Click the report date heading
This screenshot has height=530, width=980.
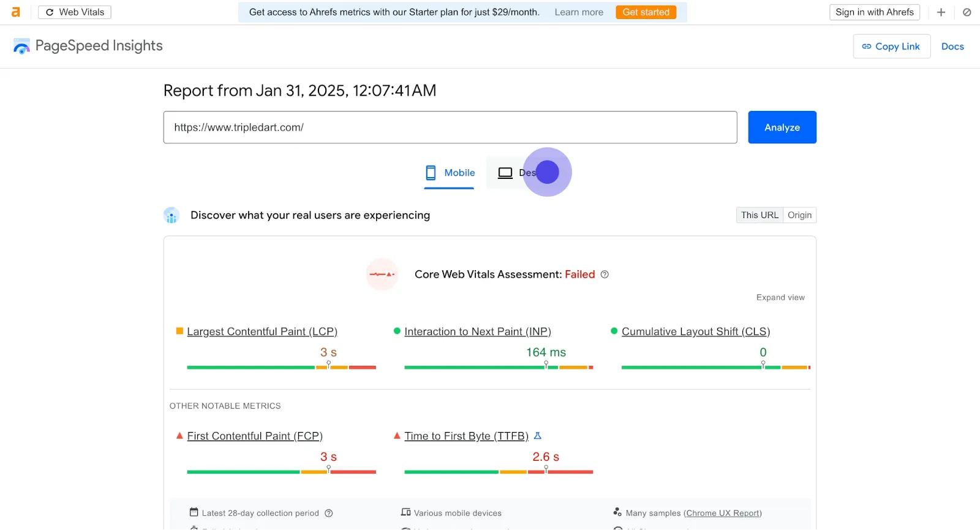pyautogui.click(x=300, y=91)
